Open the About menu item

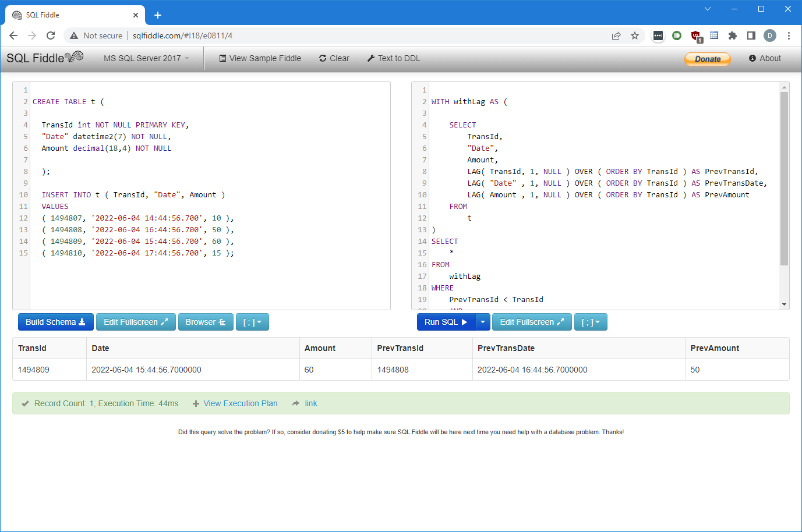(x=765, y=58)
